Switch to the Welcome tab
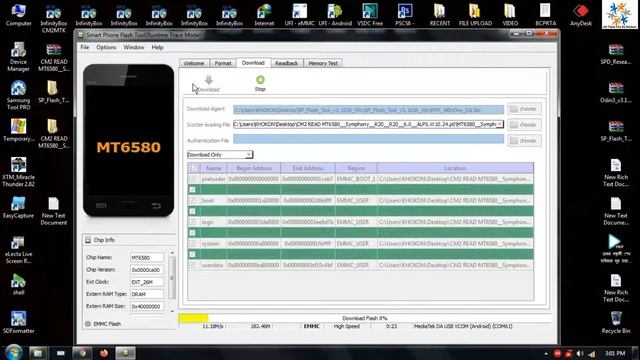 [x=194, y=63]
